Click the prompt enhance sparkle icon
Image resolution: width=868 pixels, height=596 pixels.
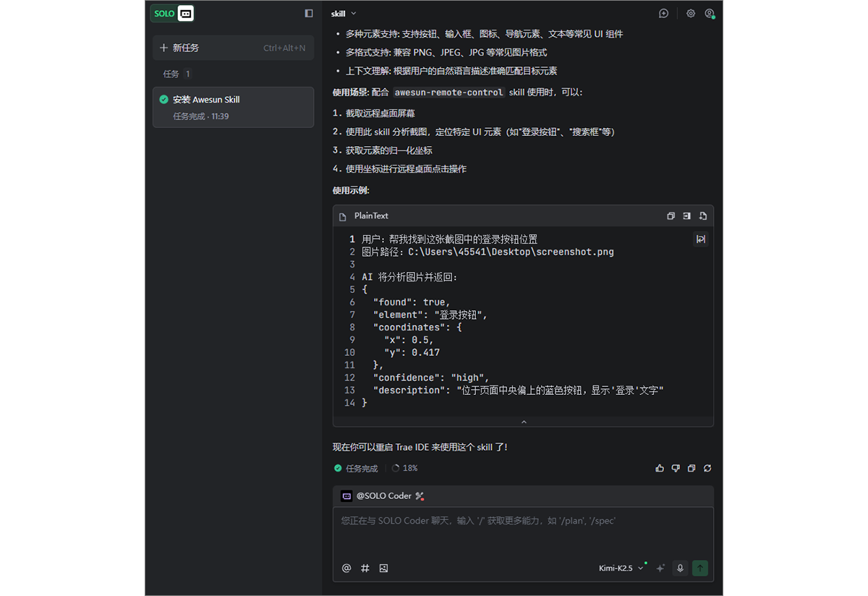pos(660,569)
